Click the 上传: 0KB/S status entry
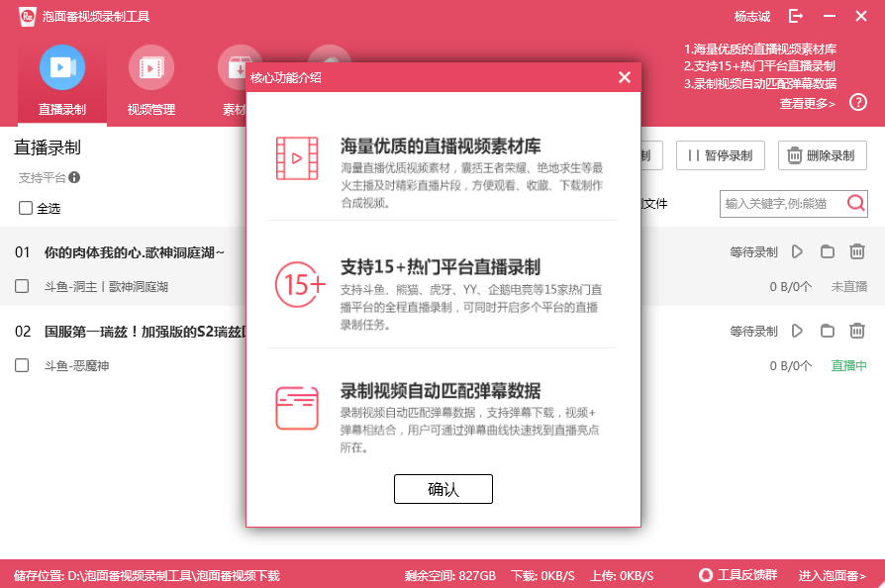This screenshot has height=588, width=885. (622, 575)
